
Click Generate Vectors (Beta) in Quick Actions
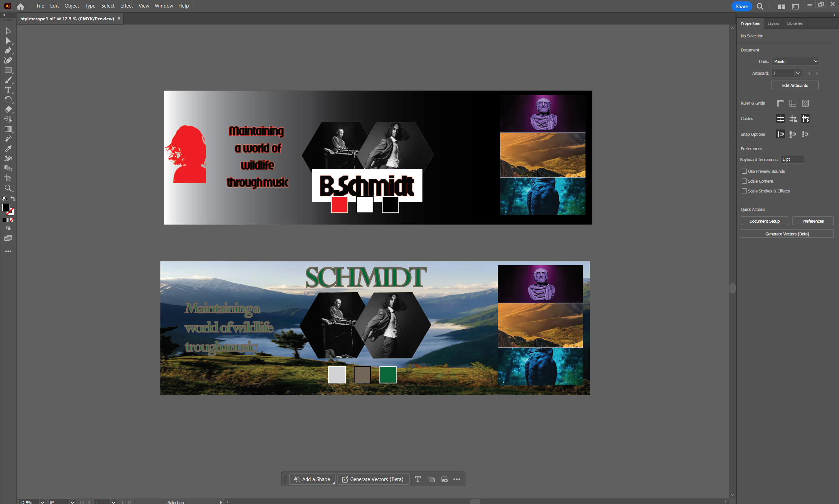(x=787, y=233)
